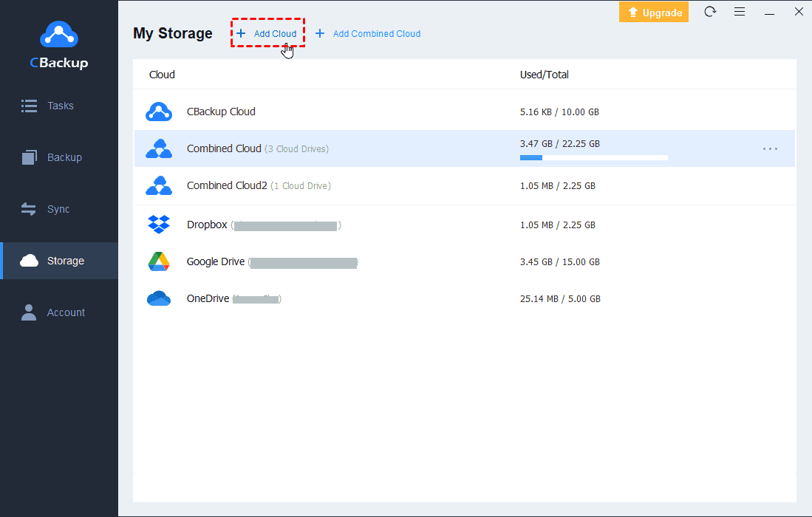The width and height of the screenshot is (812, 517).
Task: Click the Combined Cloud2 icon
Action: point(159,186)
